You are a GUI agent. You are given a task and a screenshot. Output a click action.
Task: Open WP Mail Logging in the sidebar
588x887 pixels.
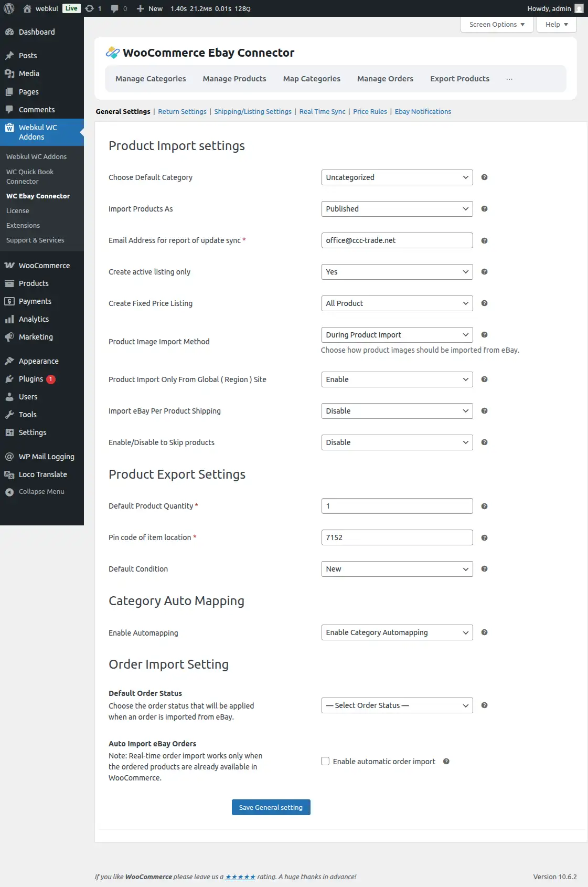point(42,457)
